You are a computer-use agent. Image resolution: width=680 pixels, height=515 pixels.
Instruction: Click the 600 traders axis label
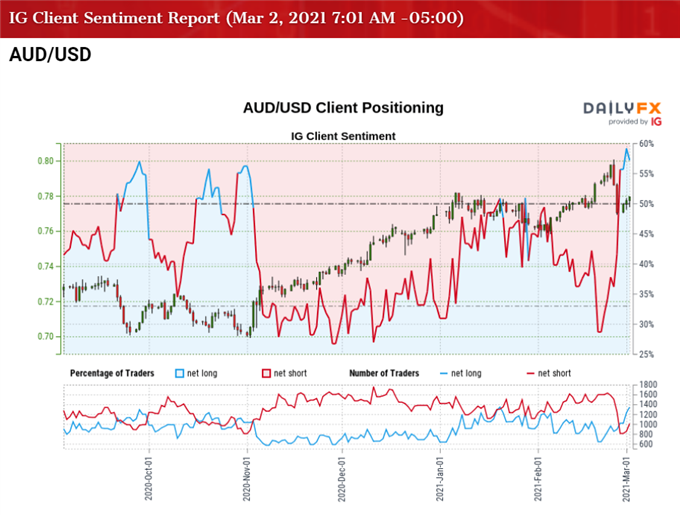pos(646,444)
